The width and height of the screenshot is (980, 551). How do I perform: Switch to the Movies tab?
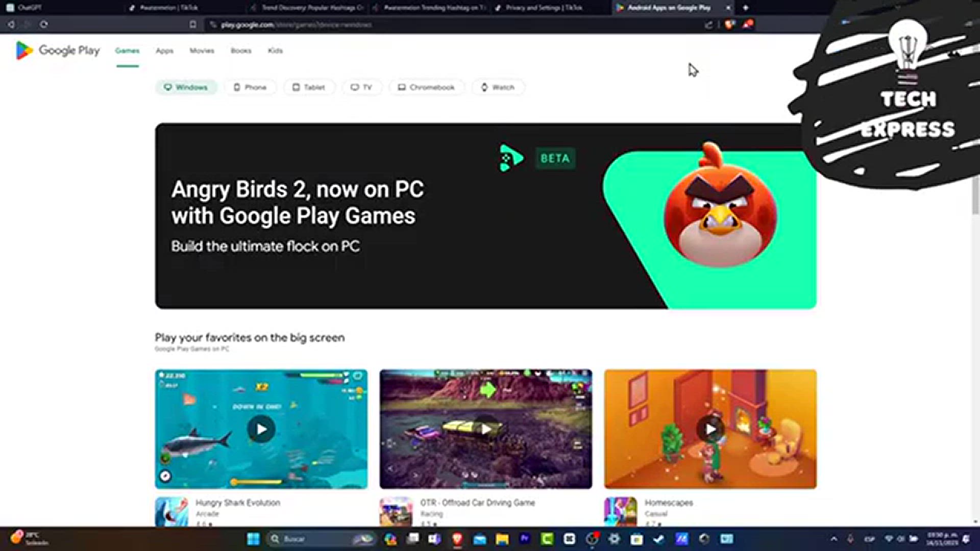[202, 51]
